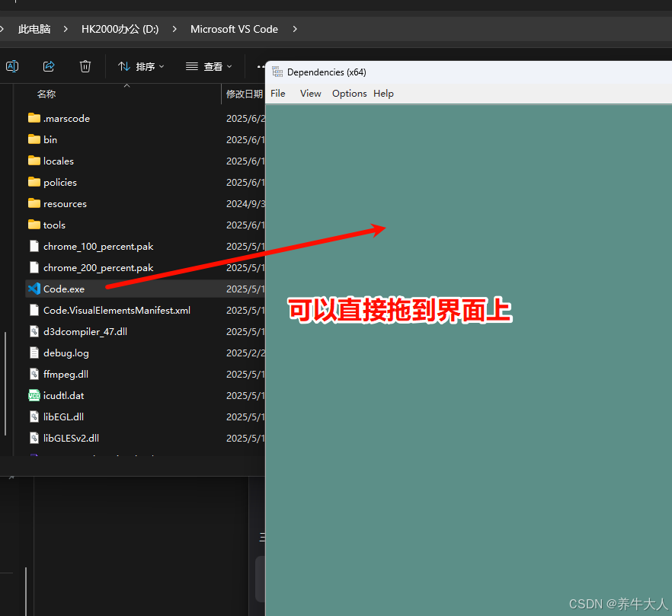
Task: Open the Help menu in Dependencies
Action: point(383,94)
